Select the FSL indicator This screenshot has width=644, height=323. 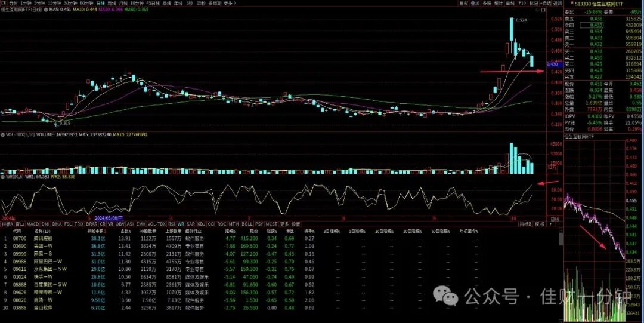coord(68,224)
